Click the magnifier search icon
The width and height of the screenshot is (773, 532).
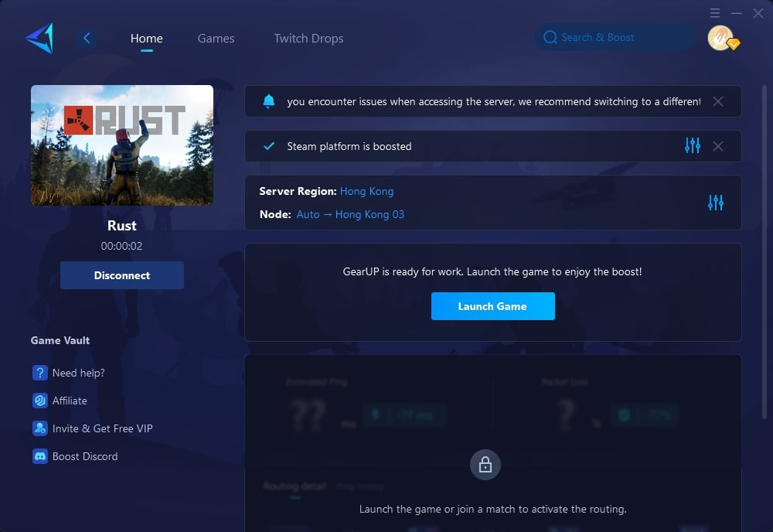(x=550, y=37)
